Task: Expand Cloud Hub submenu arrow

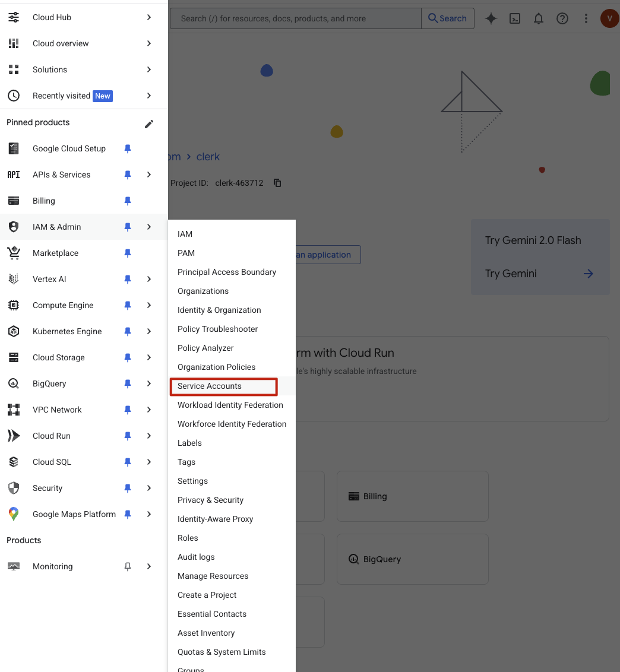Action: (149, 17)
